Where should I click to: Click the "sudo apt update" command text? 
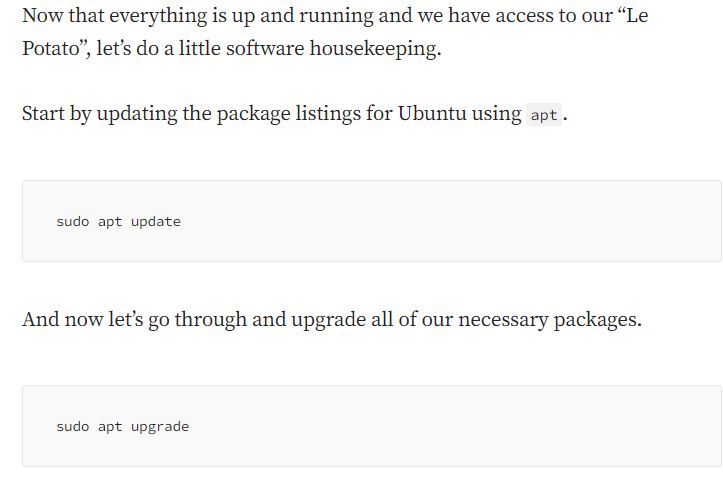(119, 222)
